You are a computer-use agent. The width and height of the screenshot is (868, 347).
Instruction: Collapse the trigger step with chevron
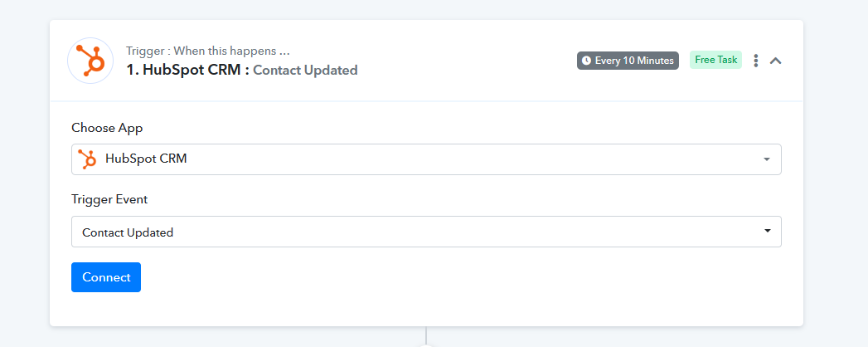pyautogui.click(x=775, y=61)
